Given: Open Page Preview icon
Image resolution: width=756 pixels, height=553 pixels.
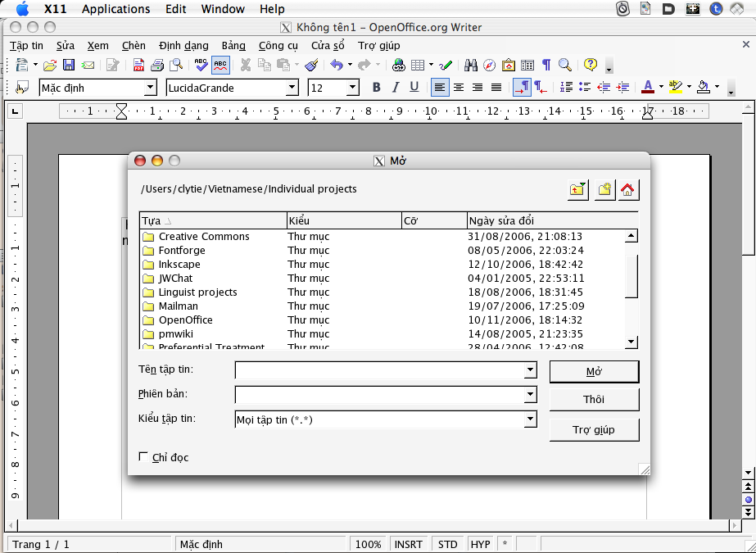Looking at the screenshot, I should [x=176, y=65].
